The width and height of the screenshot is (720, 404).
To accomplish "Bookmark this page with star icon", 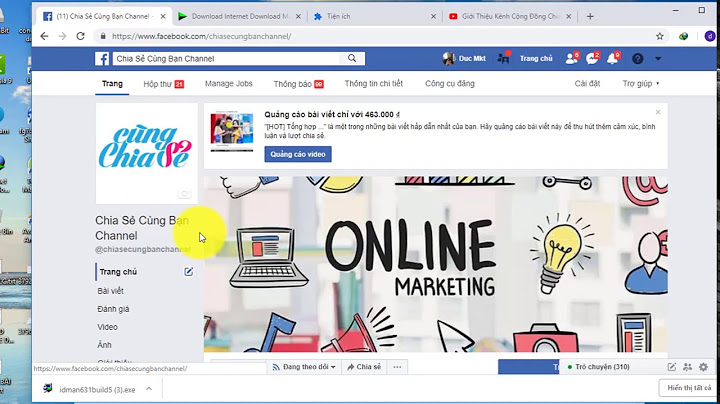I will pyautogui.click(x=660, y=36).
